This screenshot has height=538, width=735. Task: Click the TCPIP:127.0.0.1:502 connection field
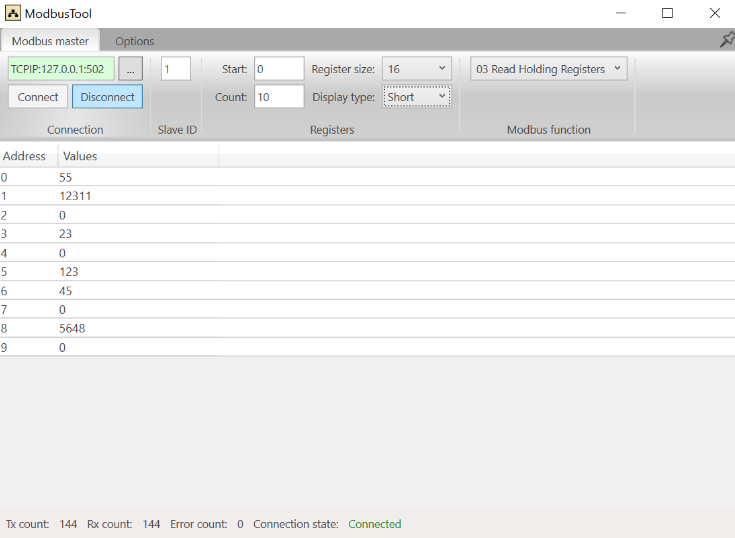pyautogui.click(x=61, y=69)
